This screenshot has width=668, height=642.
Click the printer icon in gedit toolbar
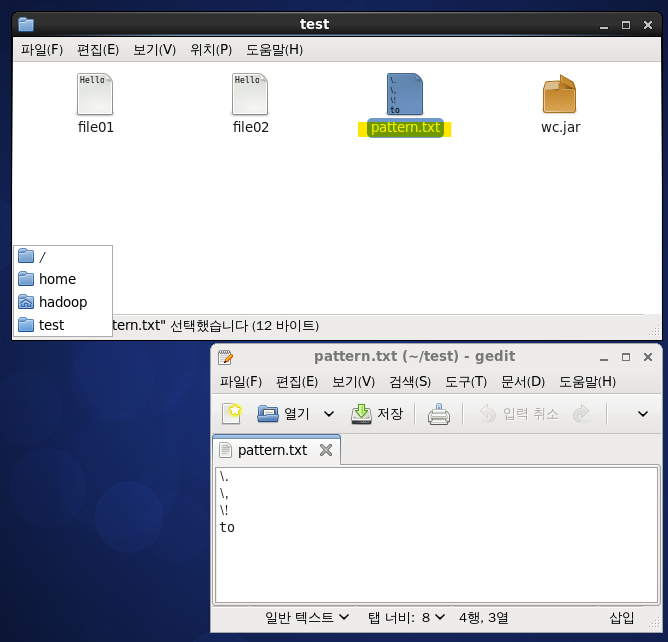click(439, 414)
